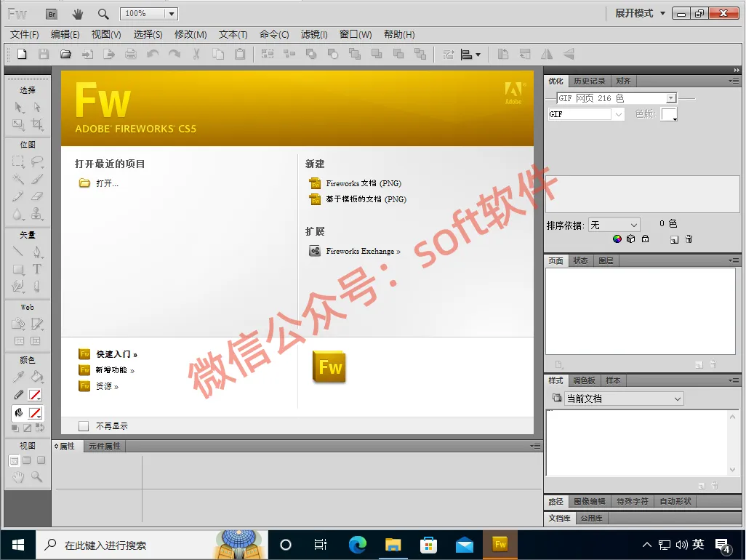Click the New document toolbar icon
746x560 pixels.
[22, 55]
